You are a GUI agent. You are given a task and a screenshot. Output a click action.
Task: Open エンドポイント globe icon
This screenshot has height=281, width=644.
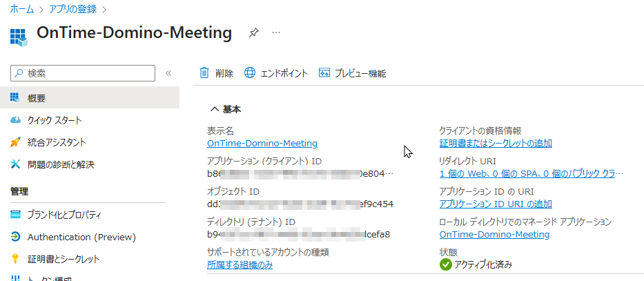point(250,73)
